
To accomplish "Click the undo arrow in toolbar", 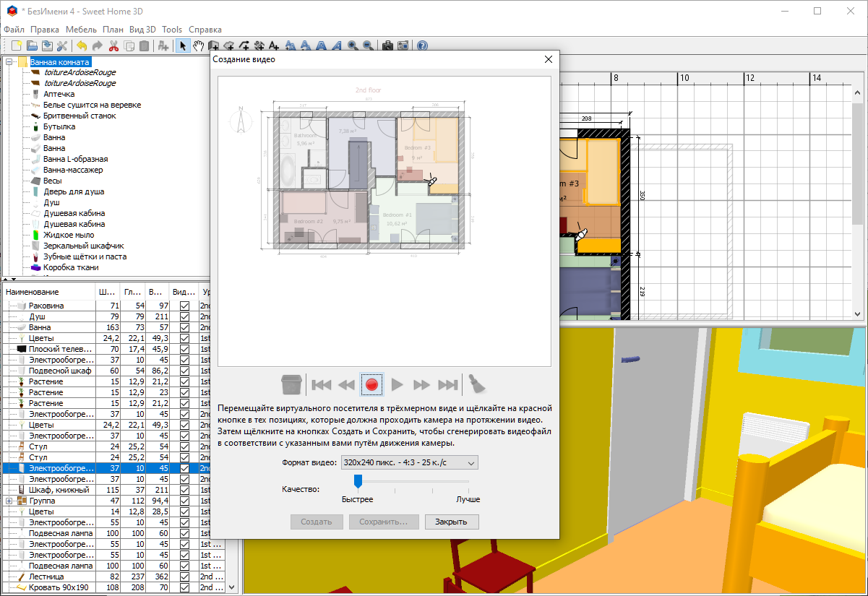I will coord(82,46).
